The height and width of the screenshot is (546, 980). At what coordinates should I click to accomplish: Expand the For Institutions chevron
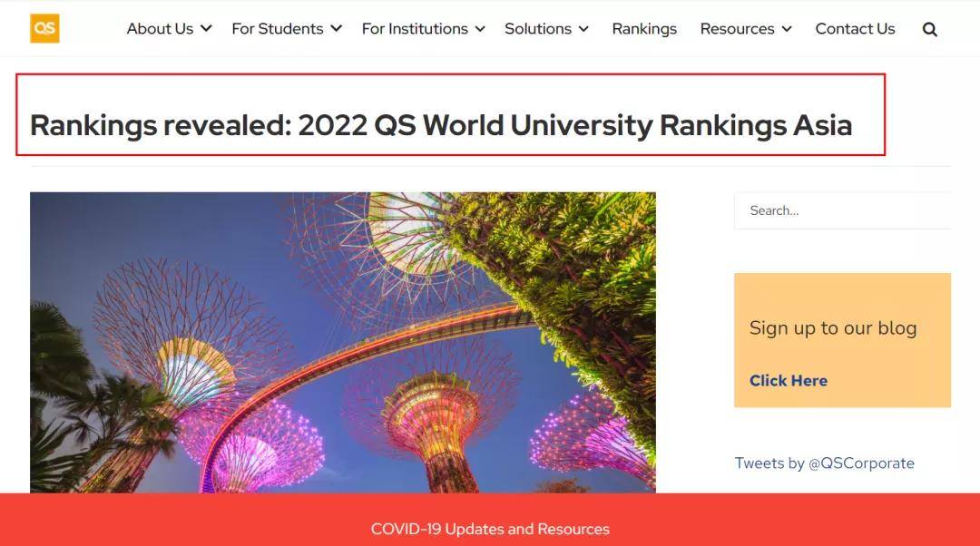[480, 29]
